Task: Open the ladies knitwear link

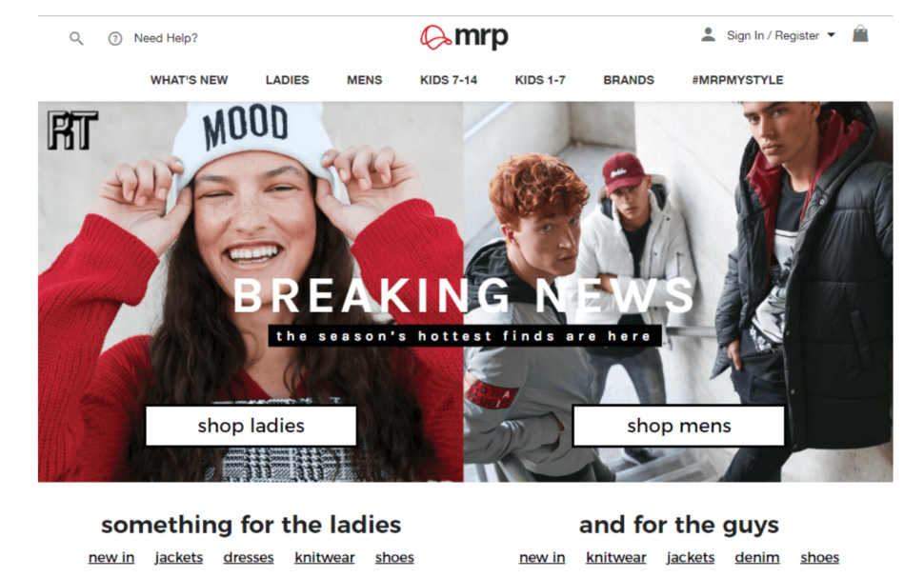Action: click(x=325, y=557)
